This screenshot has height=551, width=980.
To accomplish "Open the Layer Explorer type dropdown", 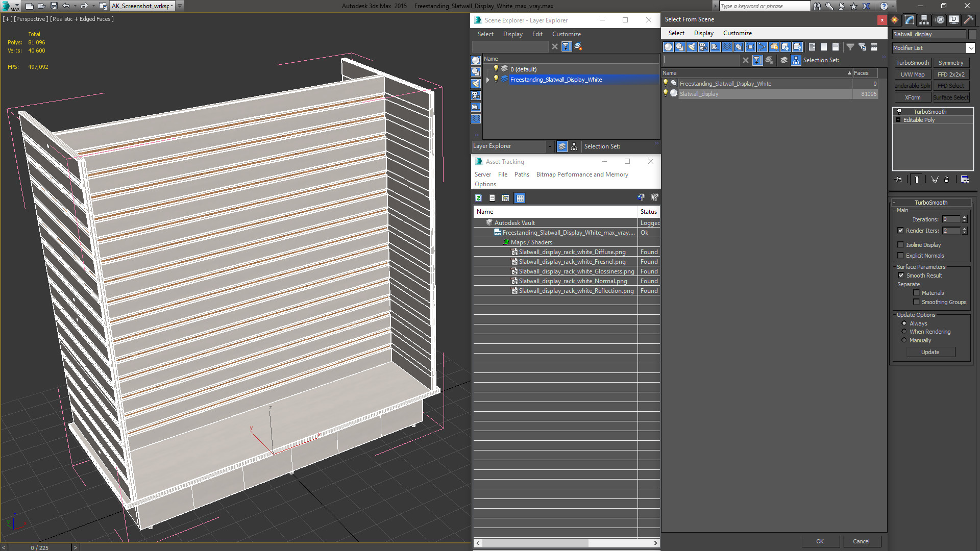I will pyautogui.click(x=550, y=146).
